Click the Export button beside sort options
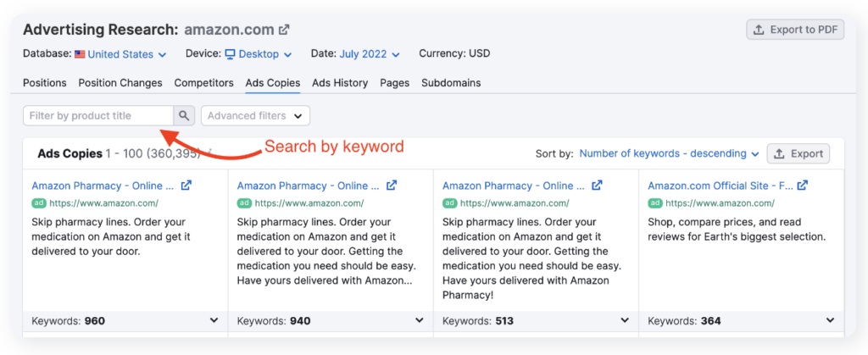 pyautogui.click(x=798, y=153)
